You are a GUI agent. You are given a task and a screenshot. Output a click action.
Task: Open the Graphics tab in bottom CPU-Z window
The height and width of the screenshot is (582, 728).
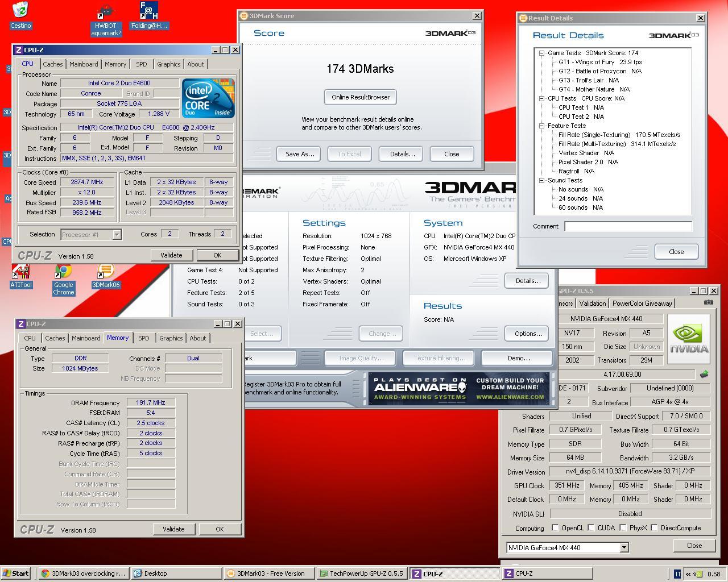click(171, 338)
